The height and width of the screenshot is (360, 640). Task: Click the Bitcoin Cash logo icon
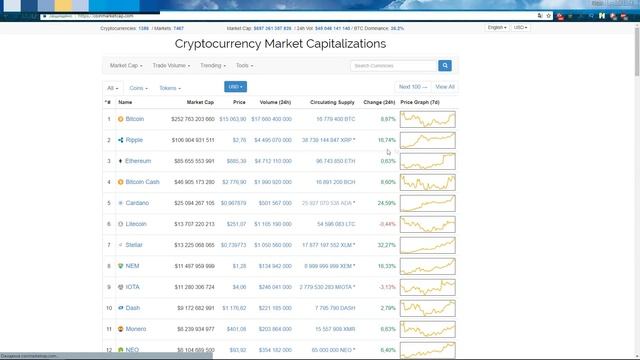tap(120, 182)
